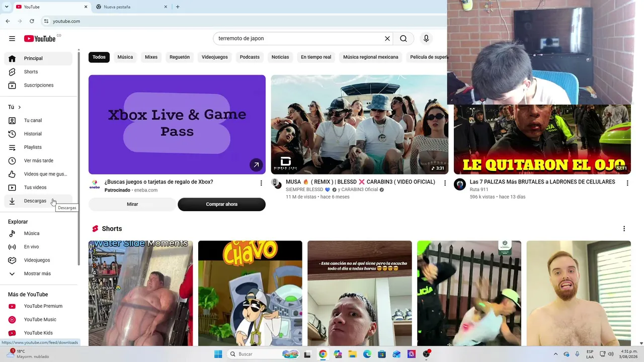Open Playlists in the sidebar
Image resolution: width=644 pixels, height=362 pixels.
[38, 147]
